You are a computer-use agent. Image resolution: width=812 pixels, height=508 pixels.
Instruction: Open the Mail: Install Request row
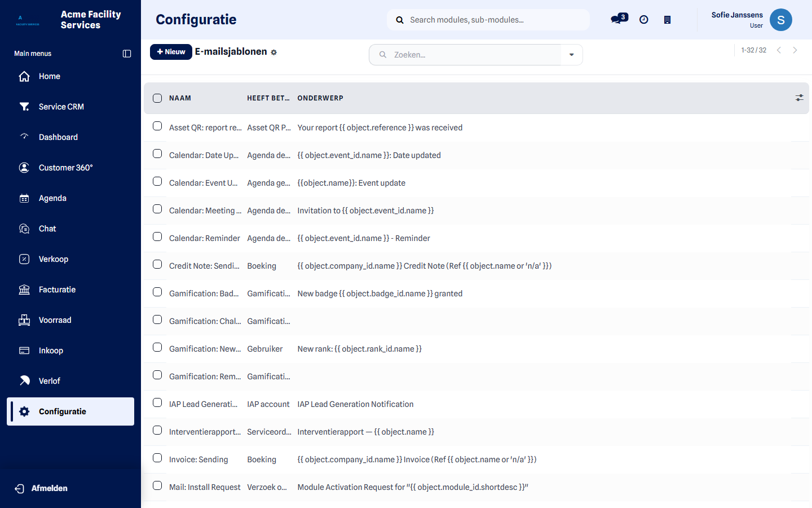click(476, 487)
